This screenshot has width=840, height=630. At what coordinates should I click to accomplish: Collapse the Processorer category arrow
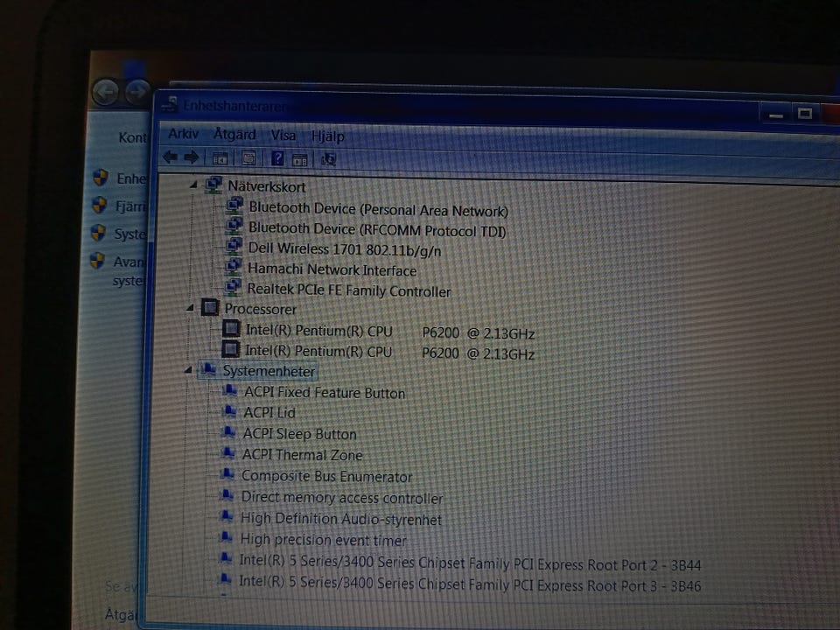point(190,307)
